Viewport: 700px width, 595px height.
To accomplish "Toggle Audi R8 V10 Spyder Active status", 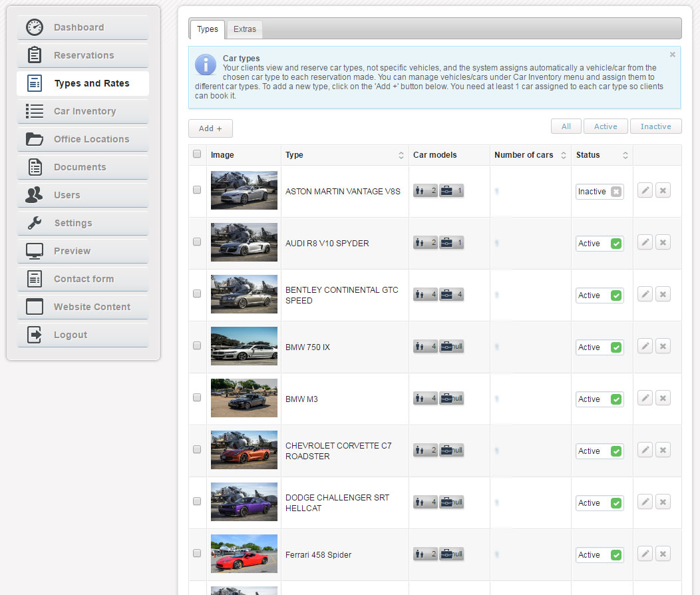I will click(x=600, y=244).
